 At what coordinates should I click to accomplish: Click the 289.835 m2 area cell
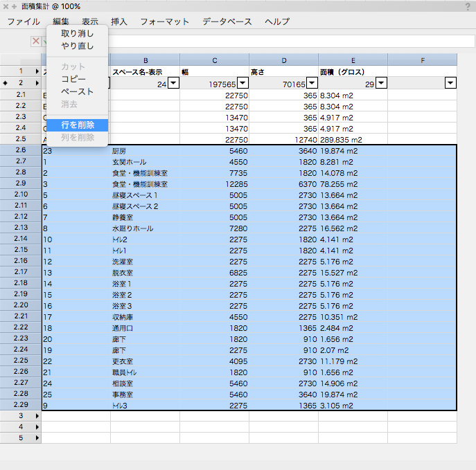coord(353,140)
